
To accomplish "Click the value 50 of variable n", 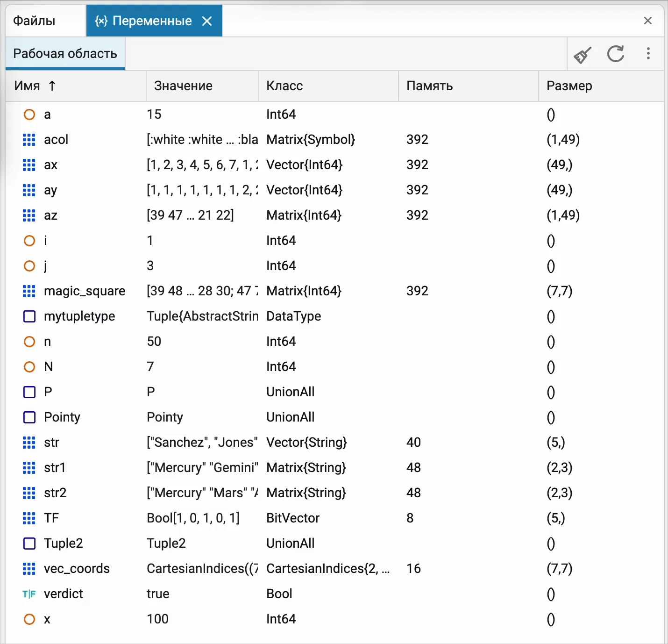I will (x=154, y=342).
